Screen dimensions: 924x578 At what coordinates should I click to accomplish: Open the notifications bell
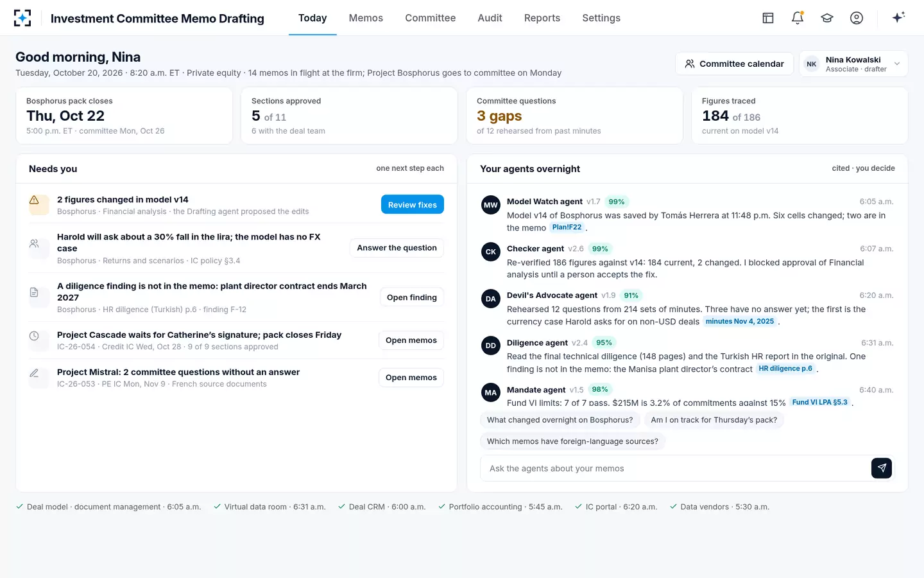798,18
